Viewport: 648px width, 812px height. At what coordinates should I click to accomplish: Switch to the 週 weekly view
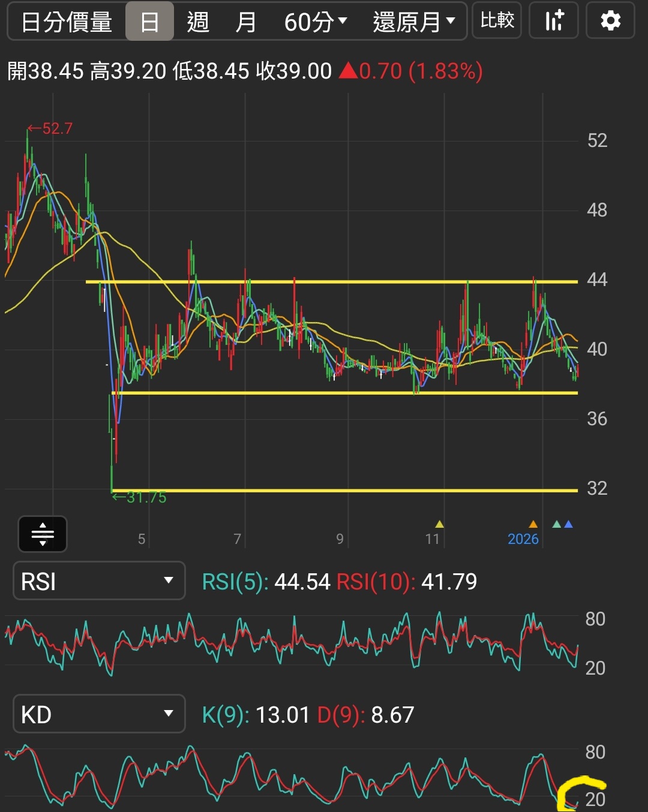(x=197, y=20)
